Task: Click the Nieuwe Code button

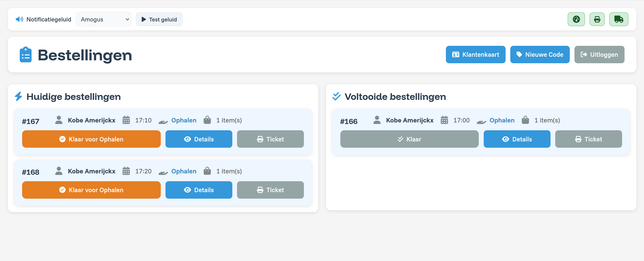Action: pos(540,55)
